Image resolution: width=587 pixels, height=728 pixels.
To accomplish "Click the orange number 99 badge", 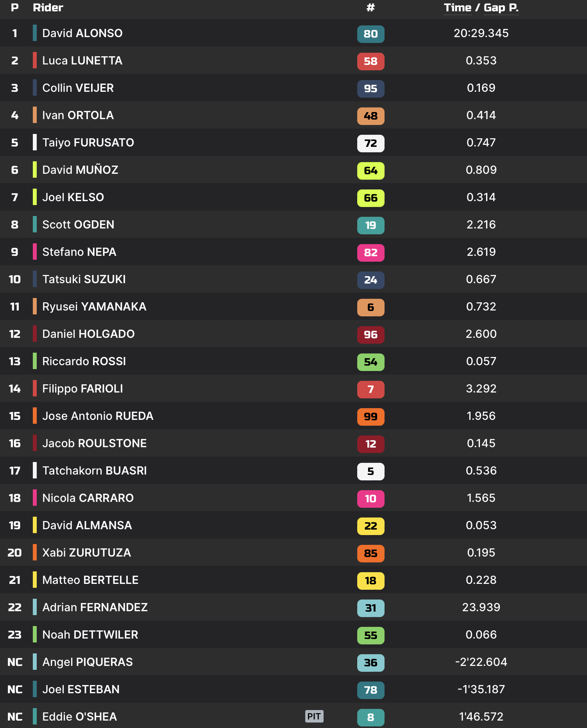I will click(x=370, y=417).
